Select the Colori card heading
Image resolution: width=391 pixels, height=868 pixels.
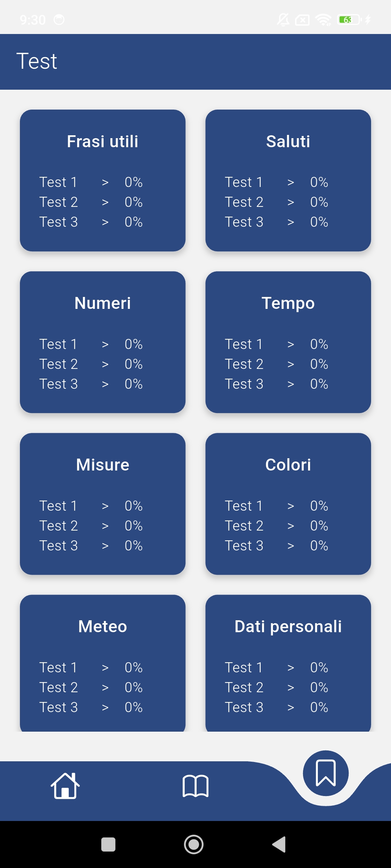pos(288,465)
